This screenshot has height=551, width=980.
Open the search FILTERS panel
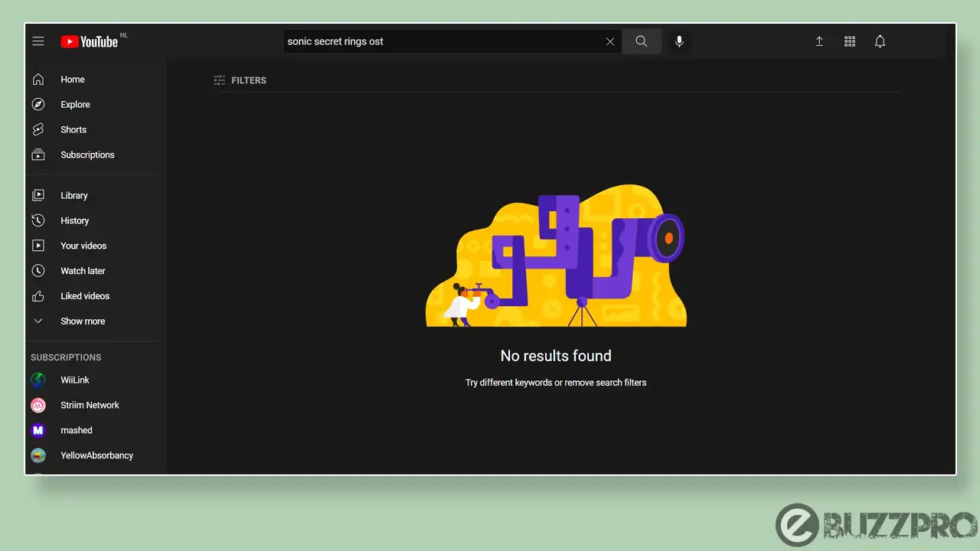pos(240,80)
